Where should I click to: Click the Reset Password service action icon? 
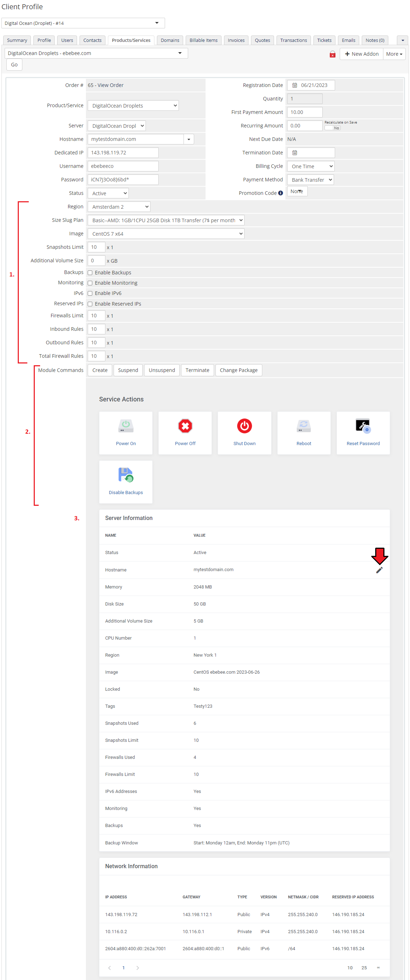[x=363, y=426]
